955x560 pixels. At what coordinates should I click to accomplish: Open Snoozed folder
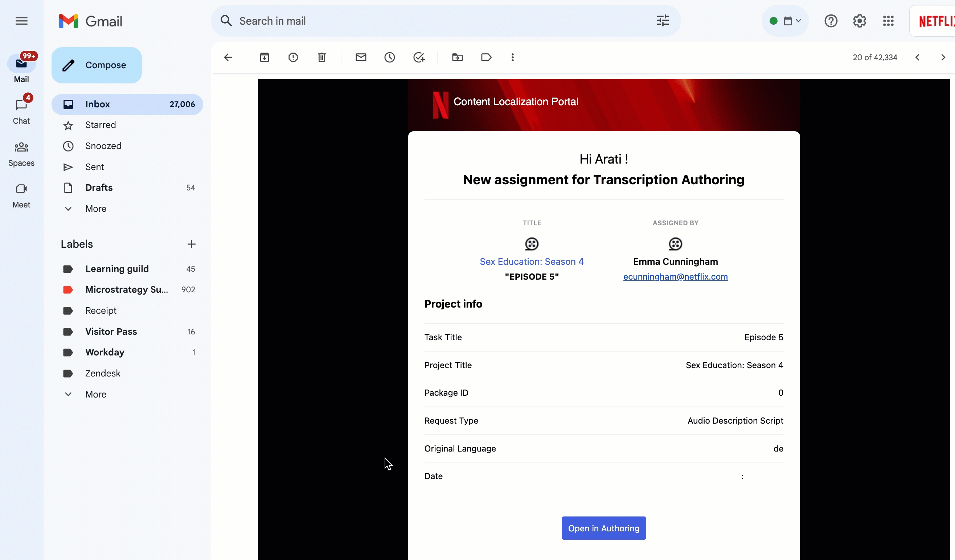pos(127,146)
